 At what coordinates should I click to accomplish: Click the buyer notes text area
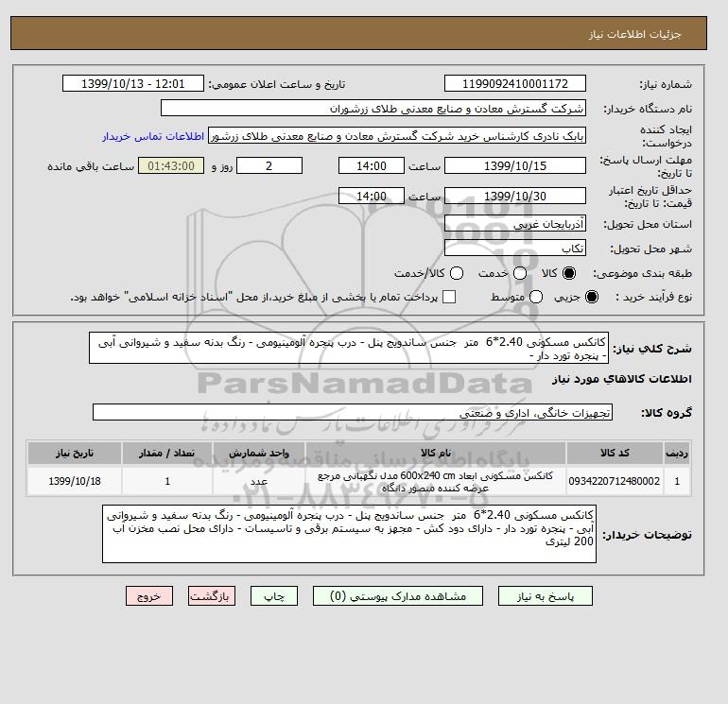click(349, 534)
